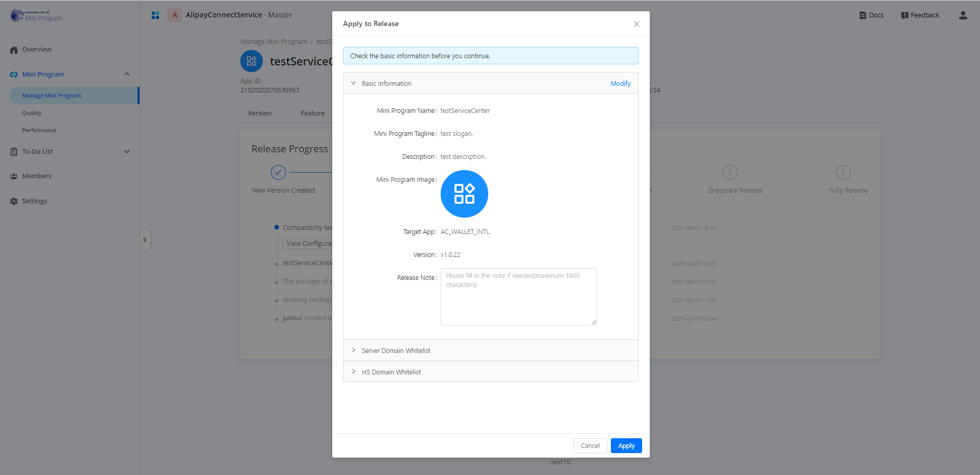Collapse the Mini Program sidebar menu

(x=127, y=75)
